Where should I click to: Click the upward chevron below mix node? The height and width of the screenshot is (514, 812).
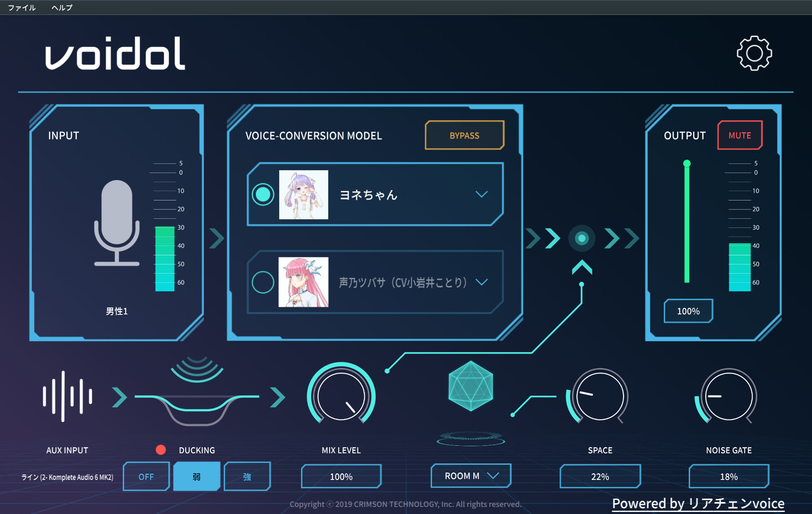(x=582, y=267)
